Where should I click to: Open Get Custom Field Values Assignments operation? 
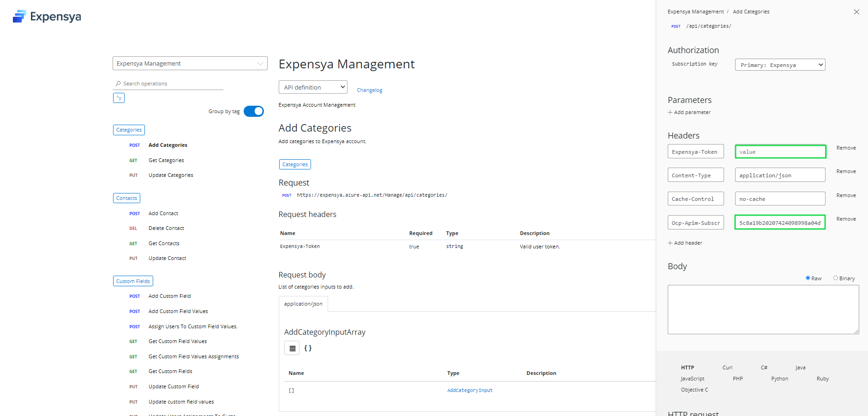194,356
